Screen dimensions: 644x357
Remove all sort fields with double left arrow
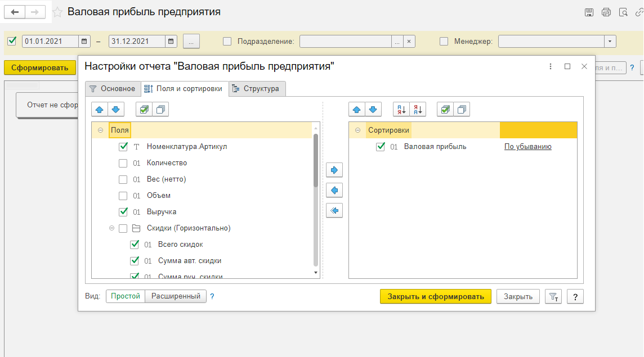(334, 211)
